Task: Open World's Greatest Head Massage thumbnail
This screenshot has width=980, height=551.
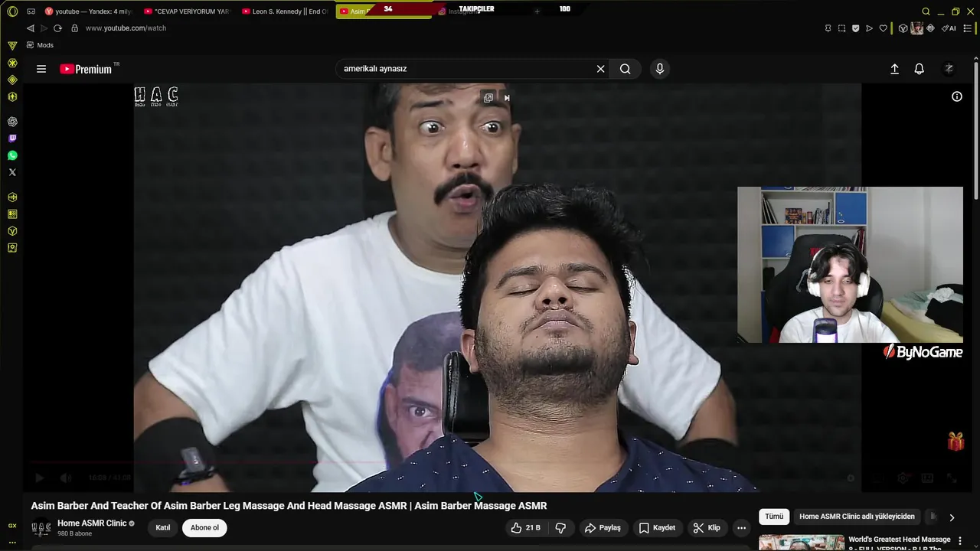Action: [x=802, y=543]
